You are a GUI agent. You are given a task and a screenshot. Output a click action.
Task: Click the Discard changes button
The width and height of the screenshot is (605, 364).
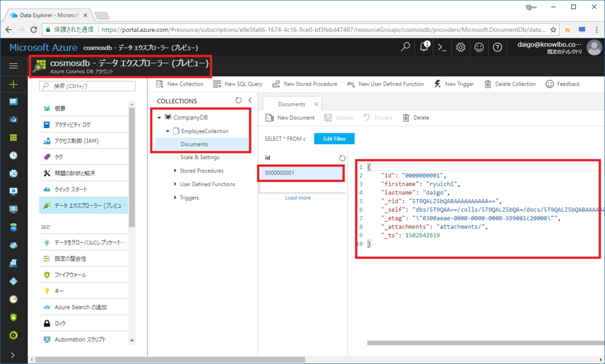[378, 118]
